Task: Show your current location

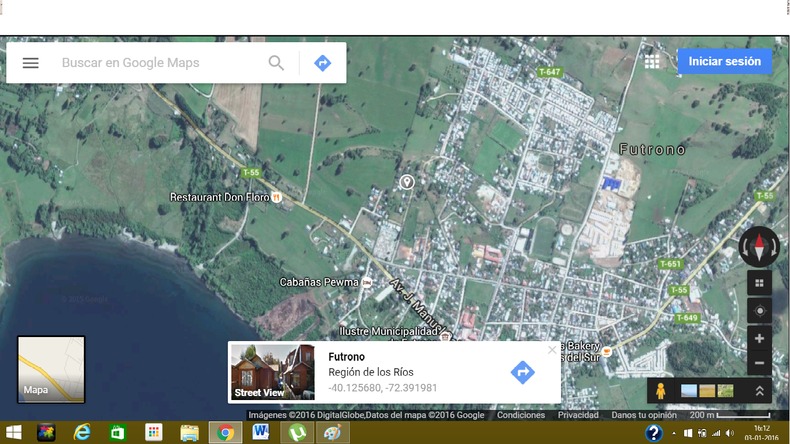Action: click(x=759, y=311)
